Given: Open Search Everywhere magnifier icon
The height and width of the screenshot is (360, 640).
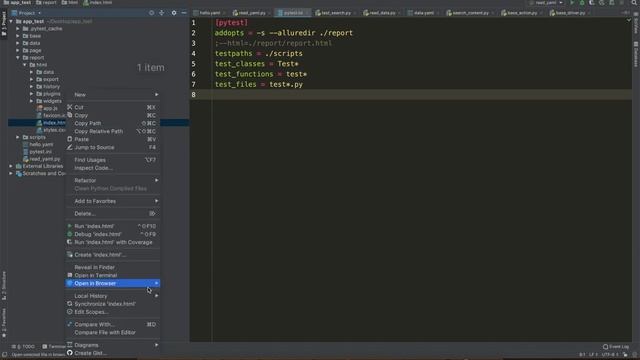Looking at the screenshot, I should pos(634,3).
